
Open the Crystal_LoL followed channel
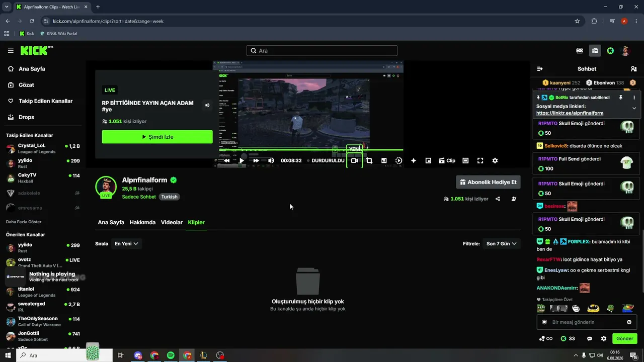coord(43,149)
